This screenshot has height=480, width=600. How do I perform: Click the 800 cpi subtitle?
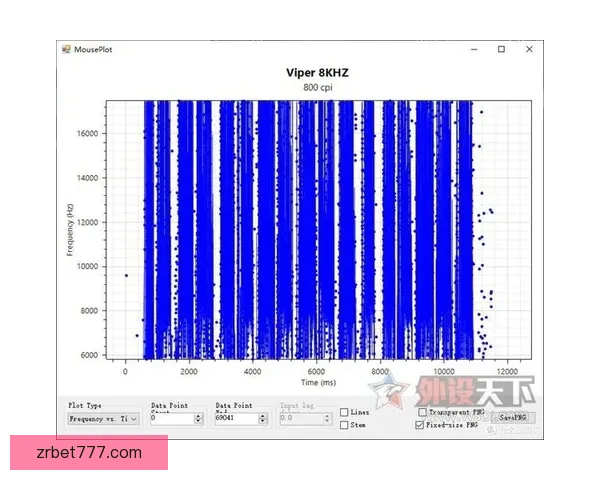318,88
